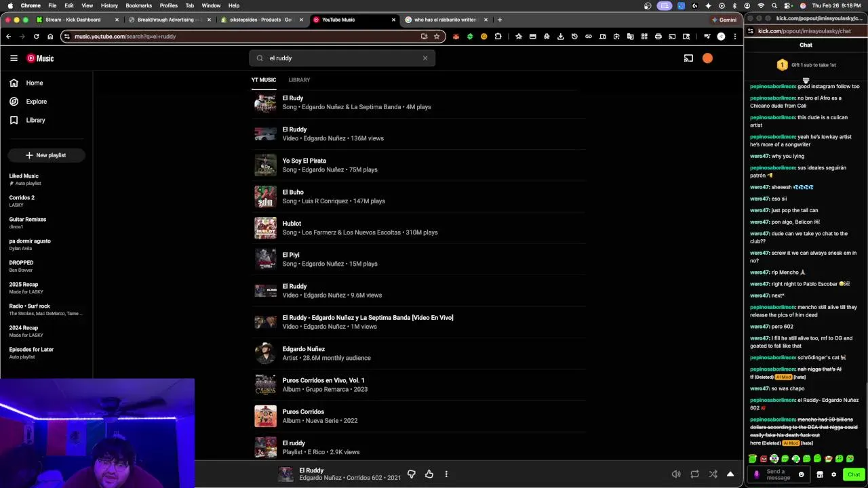
Task: Open the Guitar Remixes playlist
Action: pos(46,222)
